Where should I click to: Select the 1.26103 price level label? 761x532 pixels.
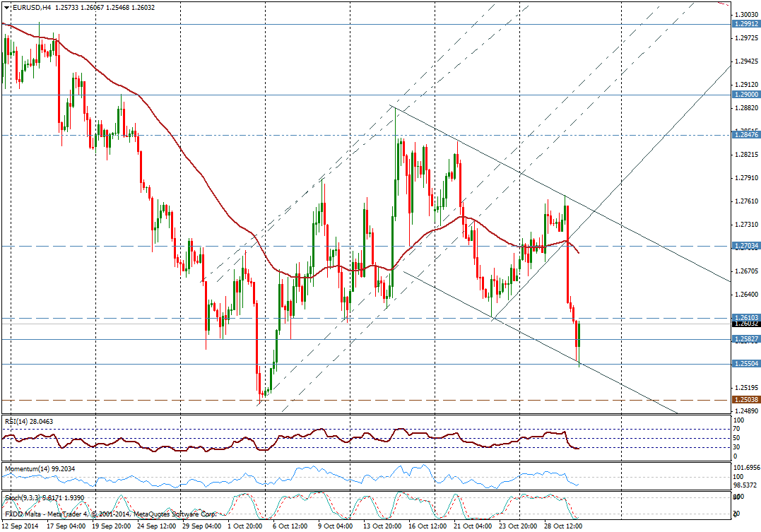[746, 318]
